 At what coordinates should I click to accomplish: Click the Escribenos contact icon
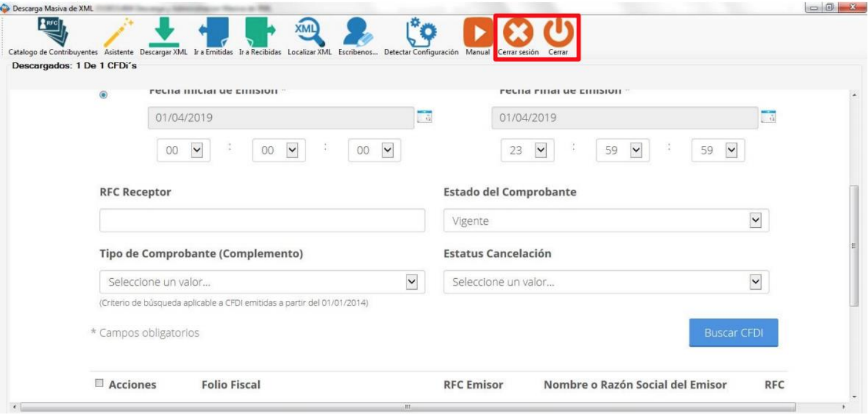[357, 32]
